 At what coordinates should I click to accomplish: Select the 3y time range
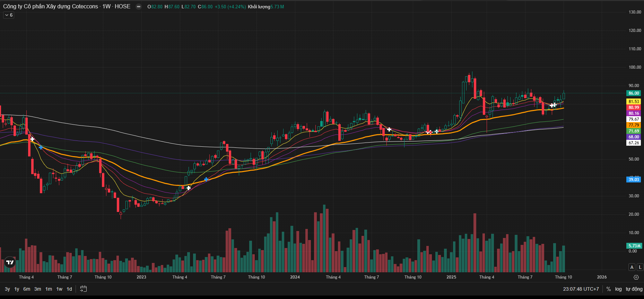[x=7, y=289]
